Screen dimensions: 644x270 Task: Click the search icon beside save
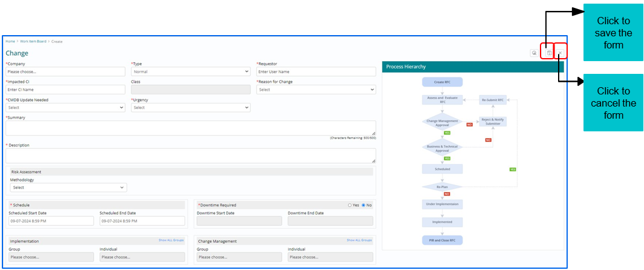pos(534,53)
